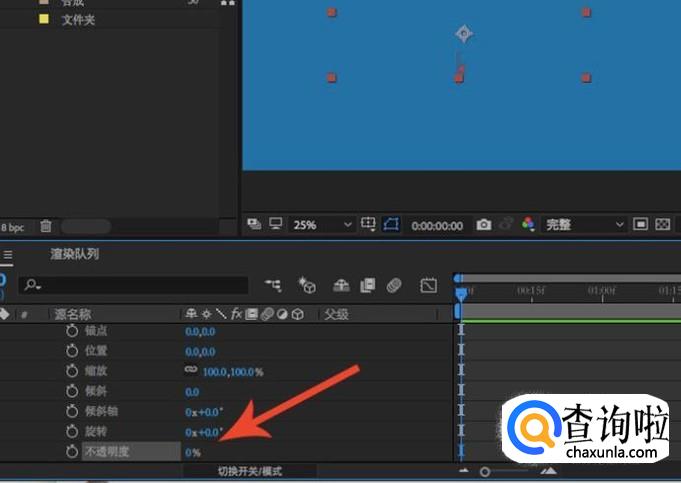Image resolution: width=681 pixels, height=483 pixels.
Task: Toggle the 位置 stopwatch
Action: (x=72, y=350)
